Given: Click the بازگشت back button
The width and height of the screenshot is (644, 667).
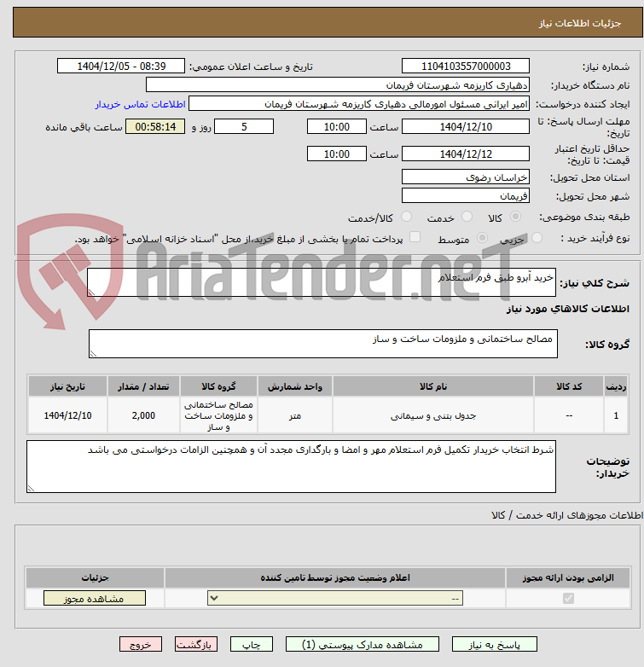Looking at the screenshot, I should 196,645.
